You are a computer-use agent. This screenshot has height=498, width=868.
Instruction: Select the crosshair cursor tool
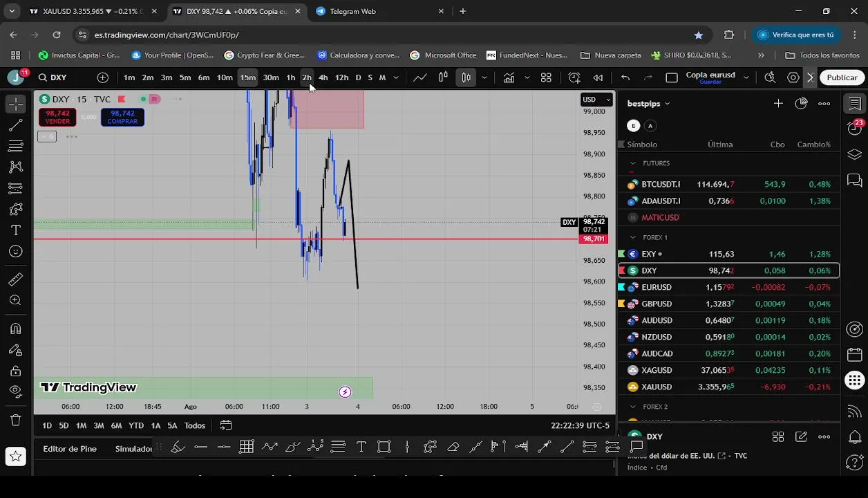pos(16,104)
